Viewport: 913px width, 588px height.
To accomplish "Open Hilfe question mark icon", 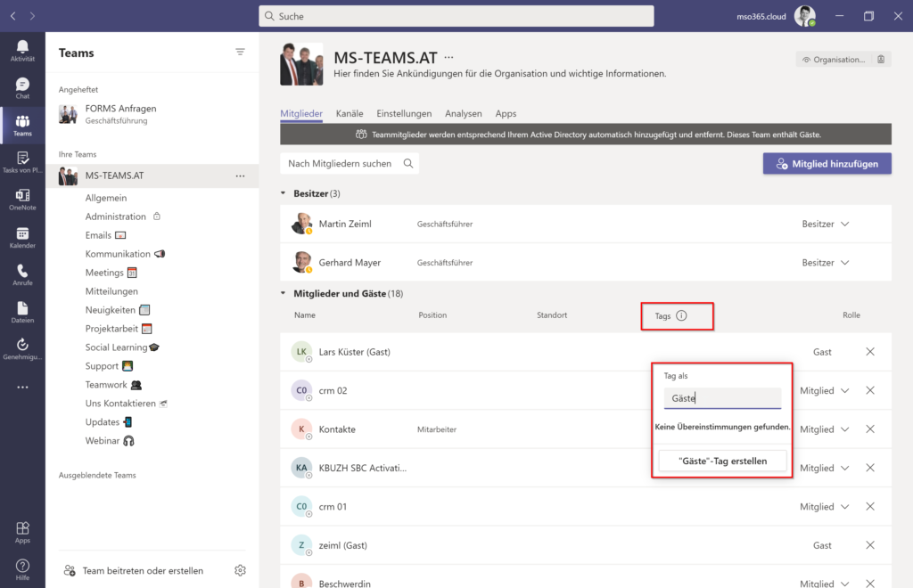I will [x=22, y=569].
